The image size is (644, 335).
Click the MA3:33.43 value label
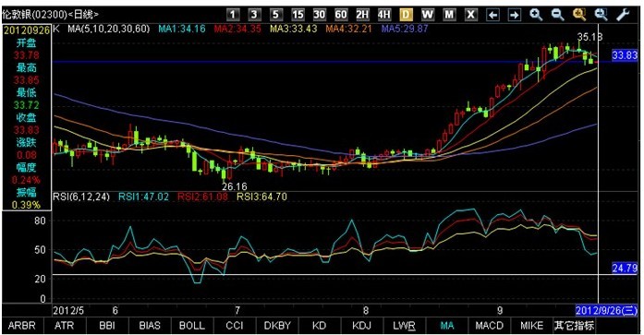point(293,29)
